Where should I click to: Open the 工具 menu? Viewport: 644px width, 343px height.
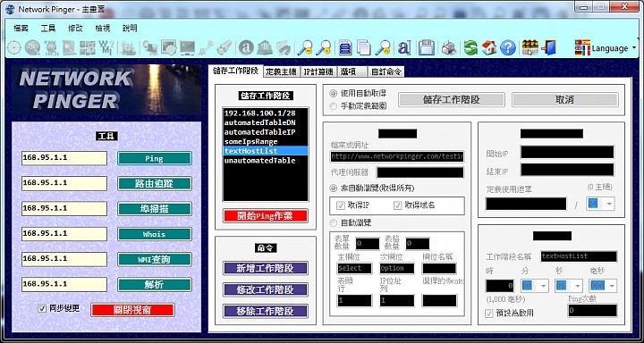point(48,29)
